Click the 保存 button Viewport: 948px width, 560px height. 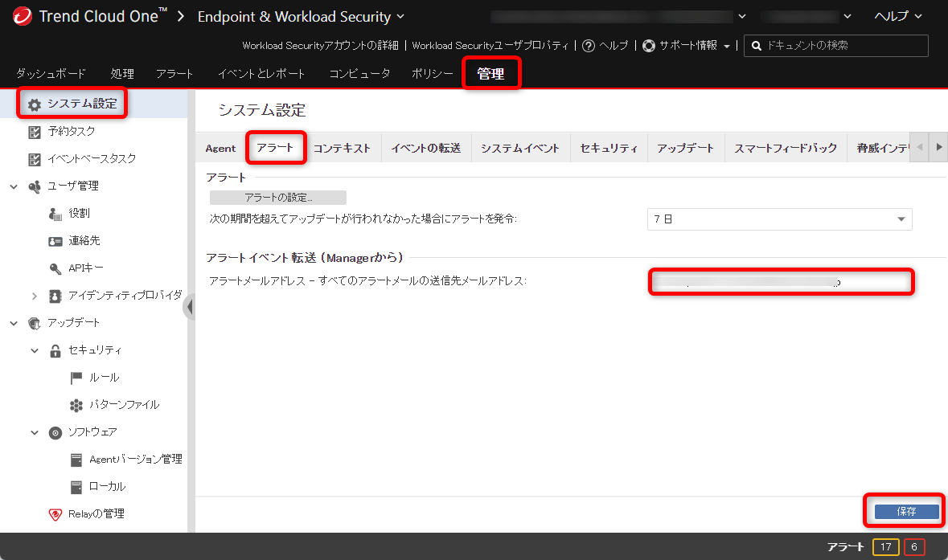pyautogui.click(x=904, y=511)
